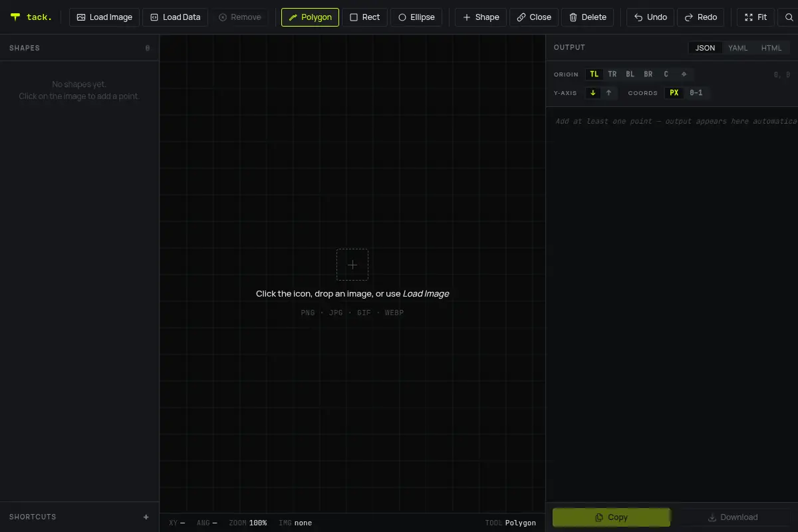
Task: Redo the last action
Action: [x=701, y=17]
